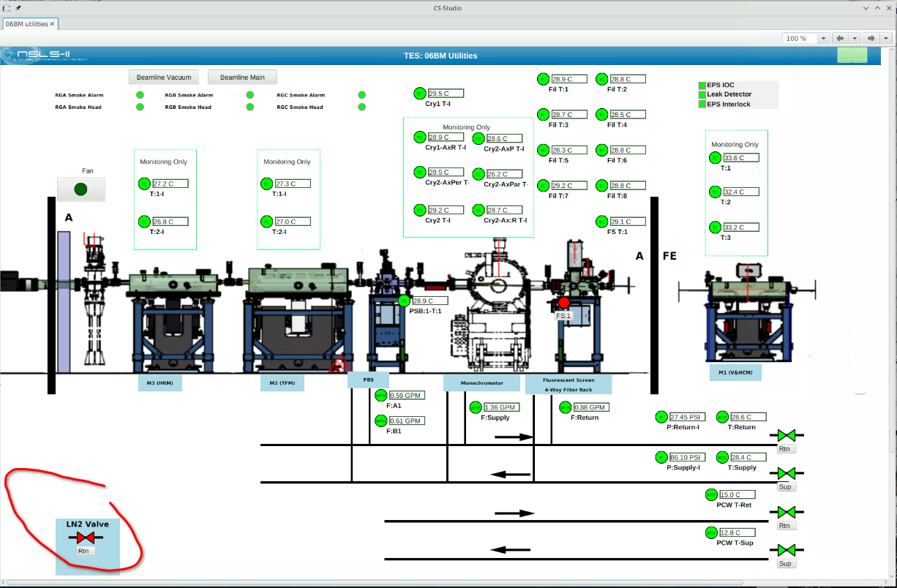The width and height of the screenshot is (897, 588).
Task: Click the TES: 06BM Utilities title text
Action: pyautogui.click(x=440, y=56)
